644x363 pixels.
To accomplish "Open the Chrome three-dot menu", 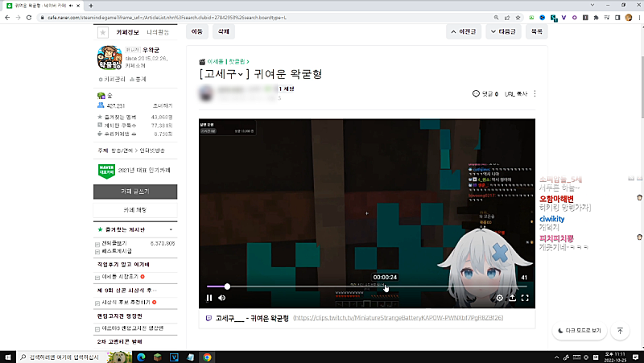I will [639, 18].
